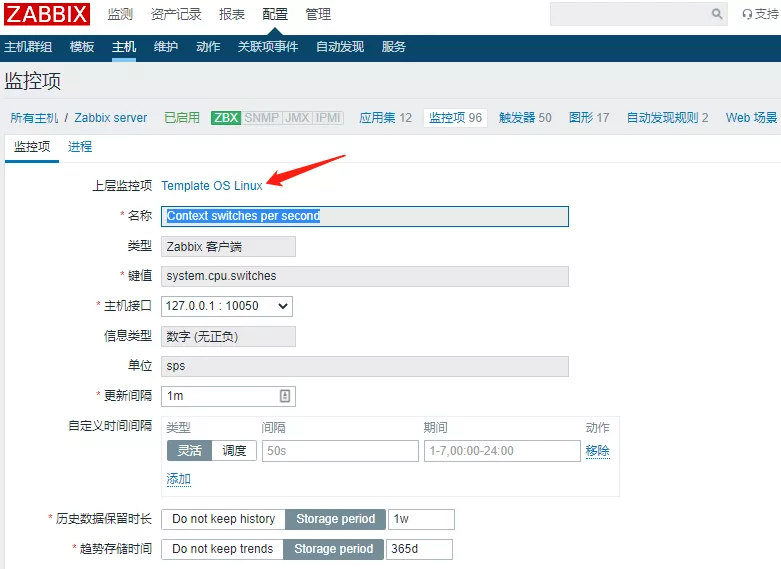Click the 名称 input field

click(365, 216)
